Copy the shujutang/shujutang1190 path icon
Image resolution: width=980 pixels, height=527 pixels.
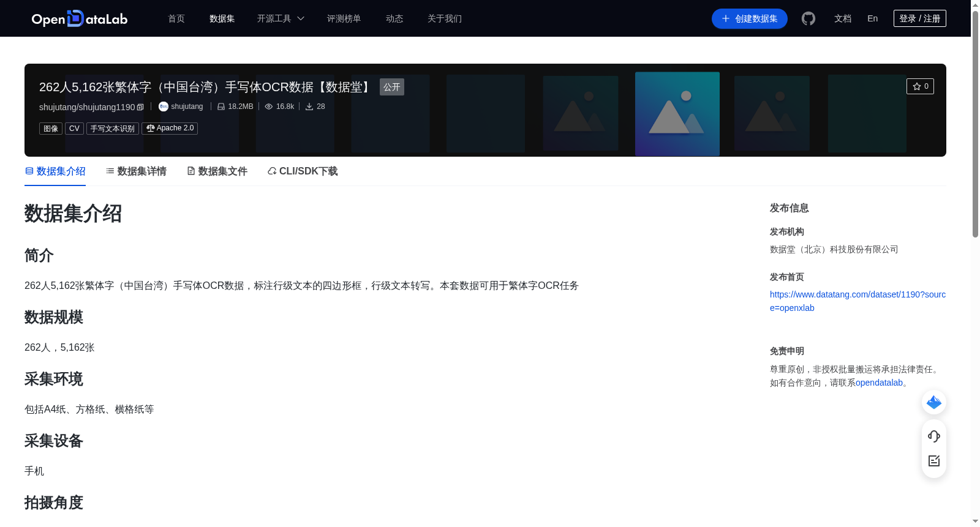pos(140,107)
